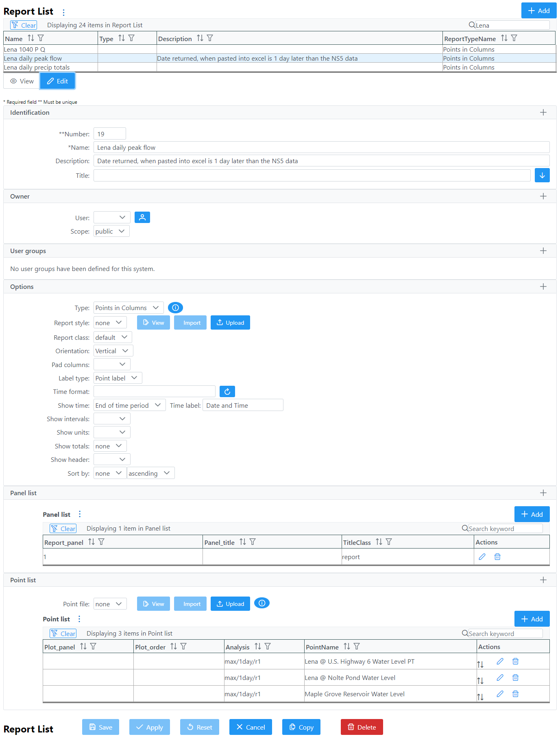560x741 pixels.
Task: Edit the Lena @ Nolte Pond point
Action: pyautogui.click(x=500, y=678)
